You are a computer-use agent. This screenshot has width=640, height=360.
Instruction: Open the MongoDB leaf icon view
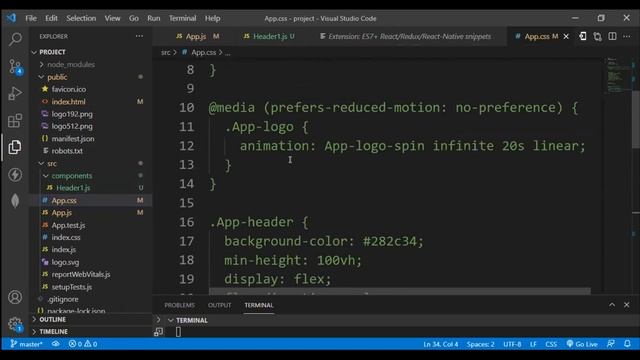15,201
